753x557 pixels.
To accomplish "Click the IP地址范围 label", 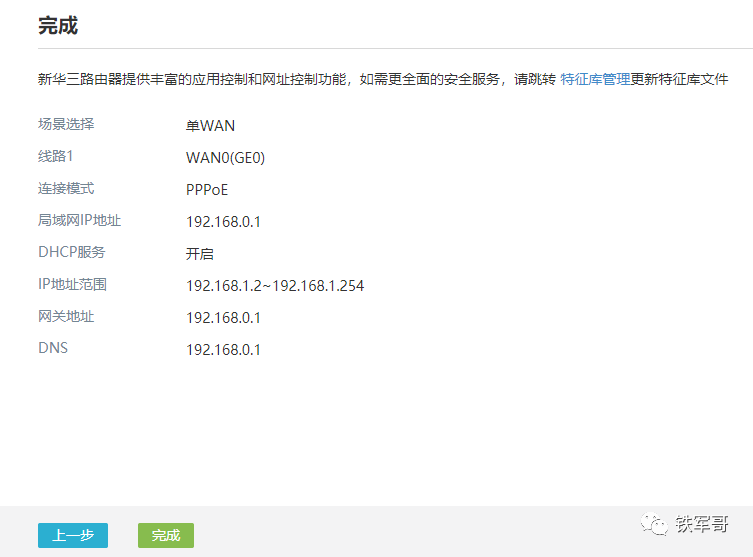I will pyautogui.click(x=72, y=284).
